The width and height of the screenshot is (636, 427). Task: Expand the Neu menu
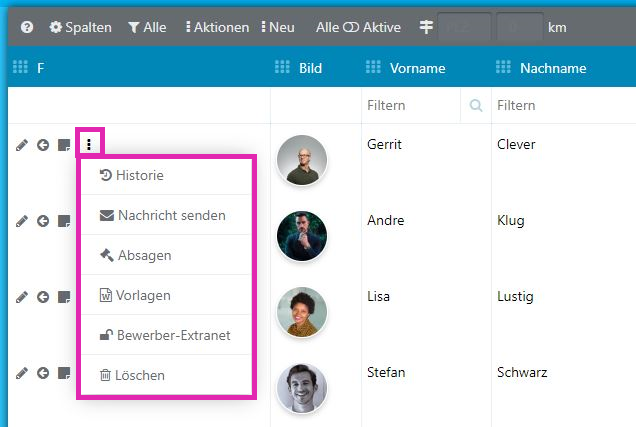[x=278, y=28]
